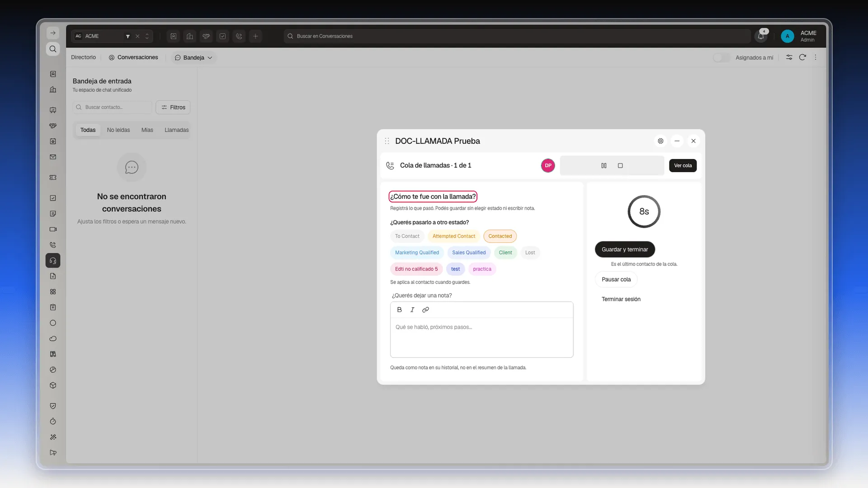
Task: Open the more options kebab menu
Action: coord(816,57)
